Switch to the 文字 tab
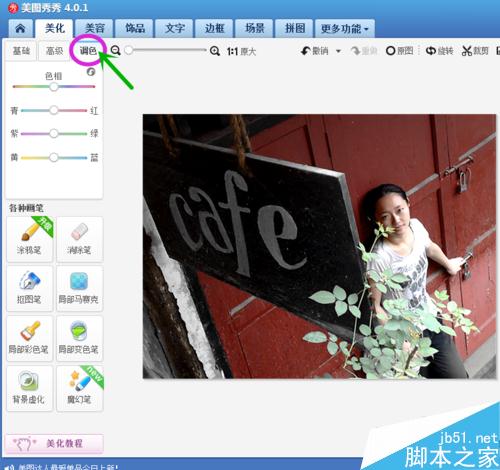The height and width of the screenshot is (470, 500). click(175, 28)
